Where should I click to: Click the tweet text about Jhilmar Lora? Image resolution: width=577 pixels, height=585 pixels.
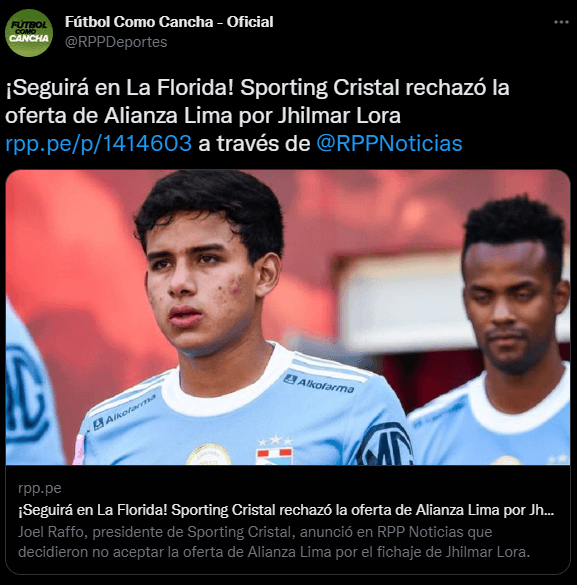coord(257,101)
